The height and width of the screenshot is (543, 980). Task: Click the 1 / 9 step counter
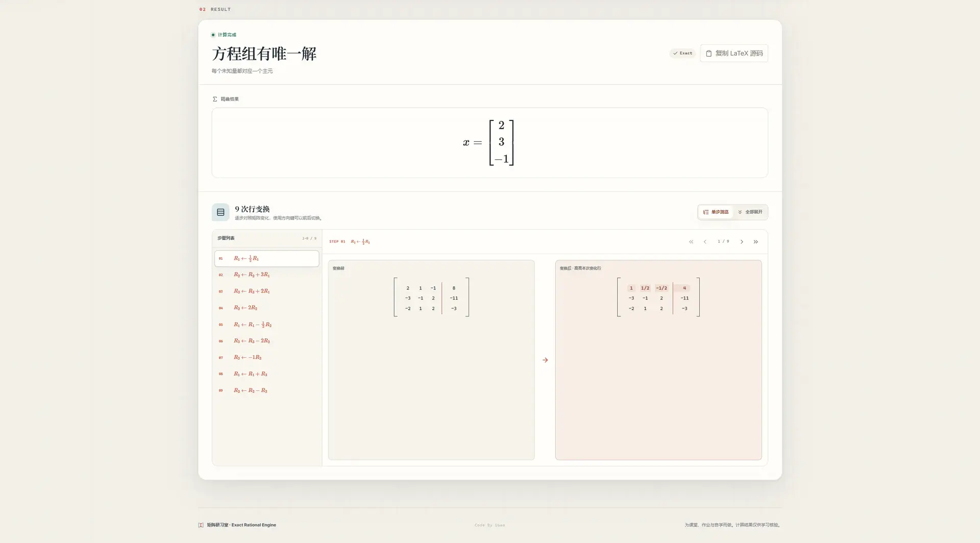coord(723,241)
